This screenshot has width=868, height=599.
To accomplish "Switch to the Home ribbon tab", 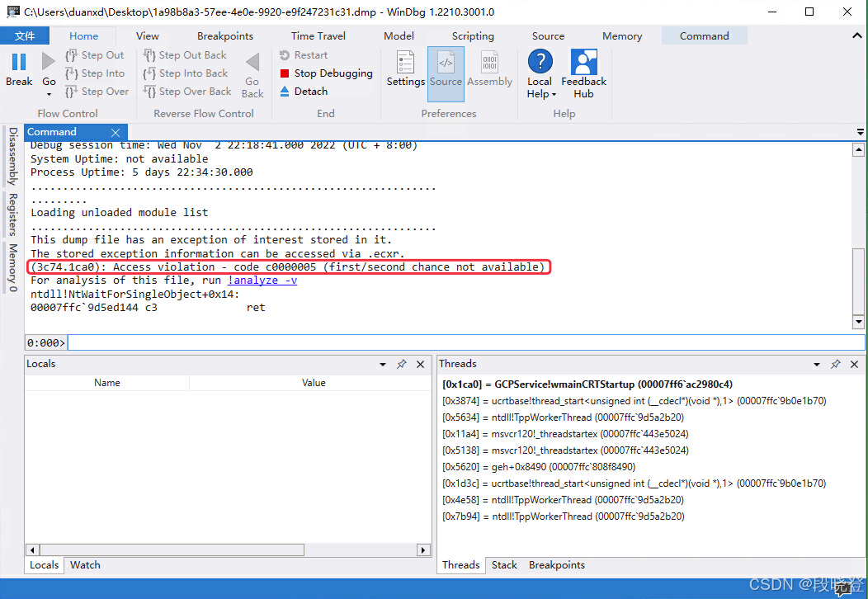I will pyautogui.click(x=83, y=36).
